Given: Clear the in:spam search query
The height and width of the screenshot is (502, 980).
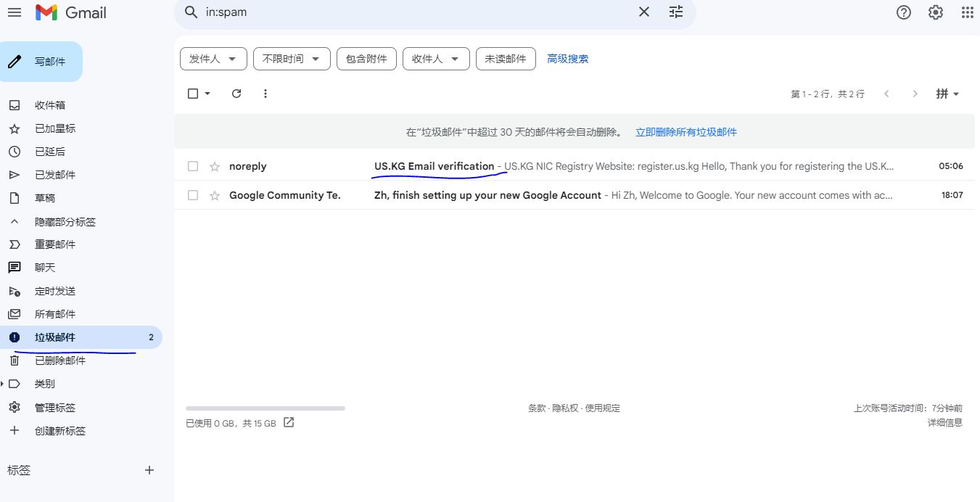Looking at the screenshot, I should tap(644, 12).
